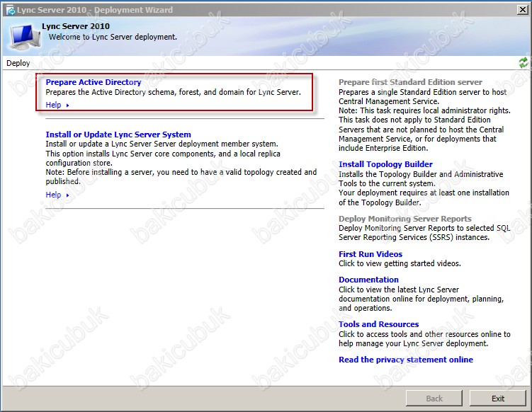Viewport: 532px width, 412px height.
Task: Click the Lync Server computer icon in header
Action: click(25, 38)
